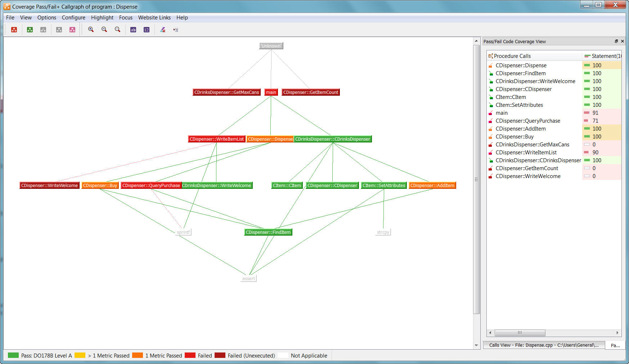Viewport: 629px width, 364px height.
Task: Click the green Pass legend swatch
Action: pos(13,355)
